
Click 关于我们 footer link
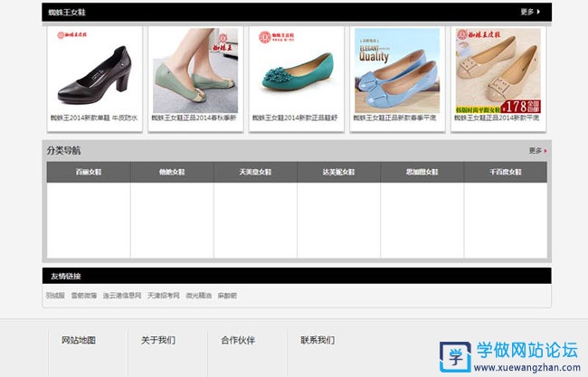[x=158, y=341]
